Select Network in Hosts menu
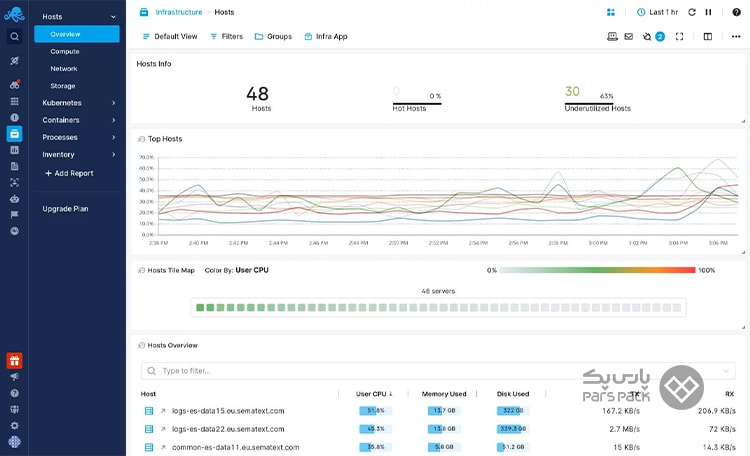The width and height of the screenshot is (750, 456). tap(64, 68)
